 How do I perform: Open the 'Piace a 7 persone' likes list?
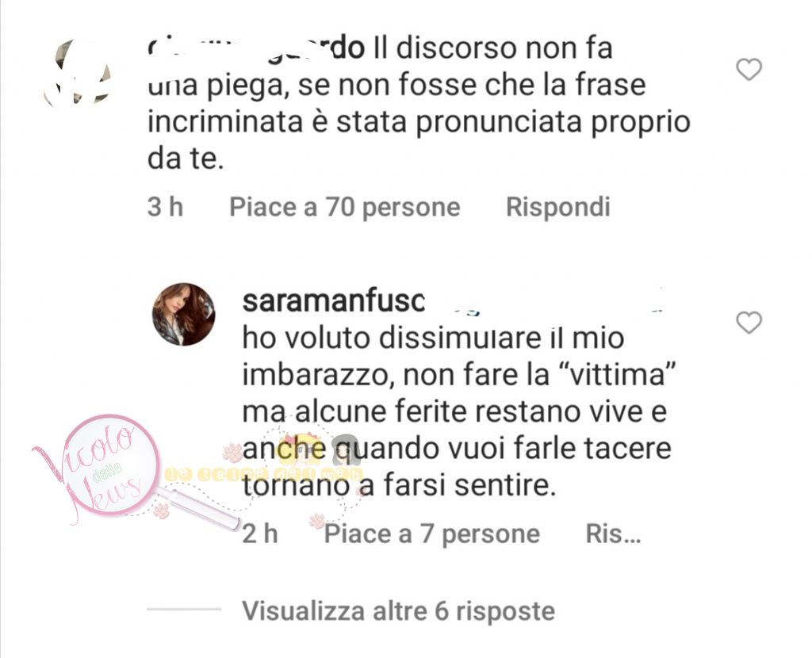pyautogui.click(x=432, y=534)
